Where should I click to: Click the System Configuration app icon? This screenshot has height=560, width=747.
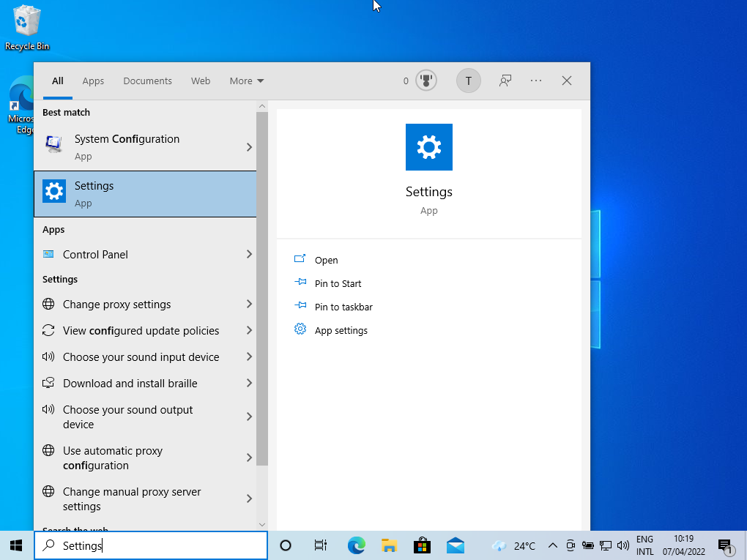(x=54, y=143)
